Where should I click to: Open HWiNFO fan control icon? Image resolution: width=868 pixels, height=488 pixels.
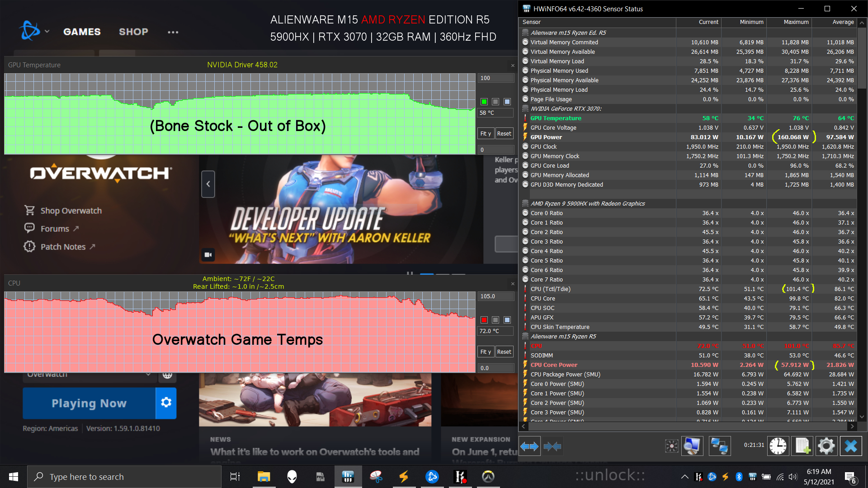[672, 446]
